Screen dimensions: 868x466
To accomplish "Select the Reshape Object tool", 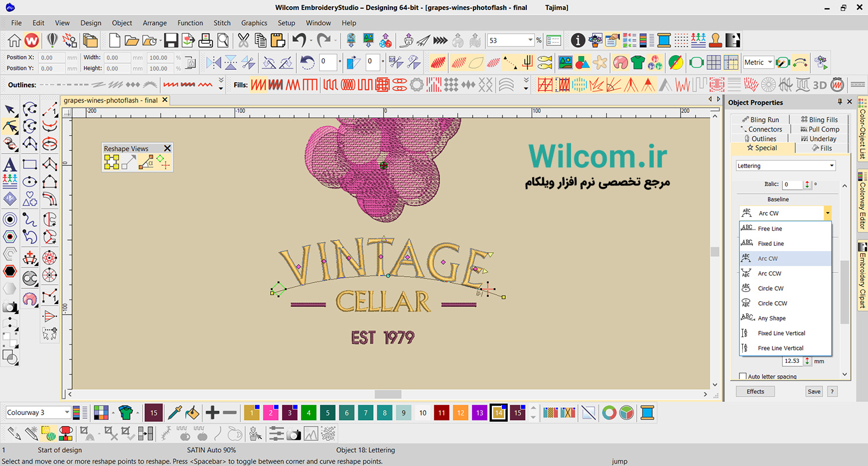I will click(10, 126).
